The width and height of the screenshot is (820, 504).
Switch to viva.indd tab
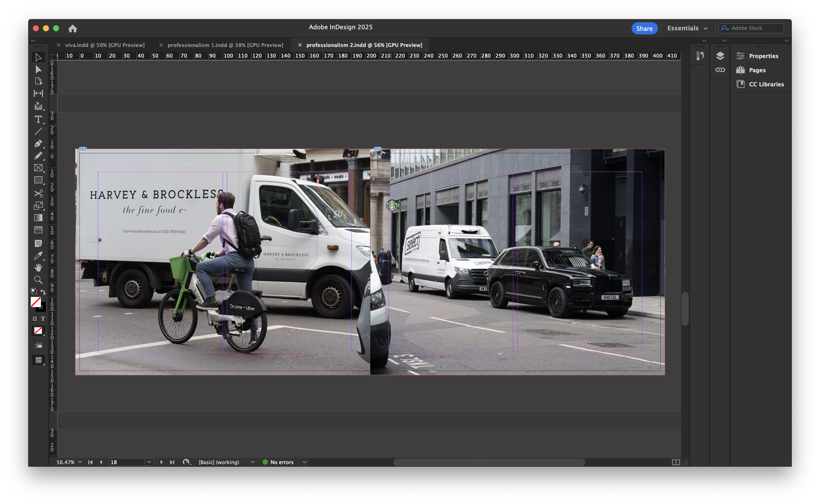(x=105, y=45)
